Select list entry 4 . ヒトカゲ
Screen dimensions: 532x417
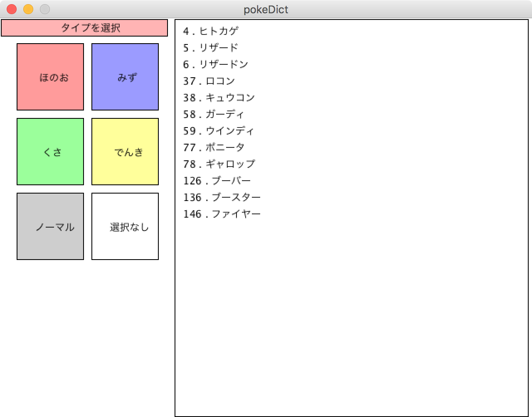[211, 31]
